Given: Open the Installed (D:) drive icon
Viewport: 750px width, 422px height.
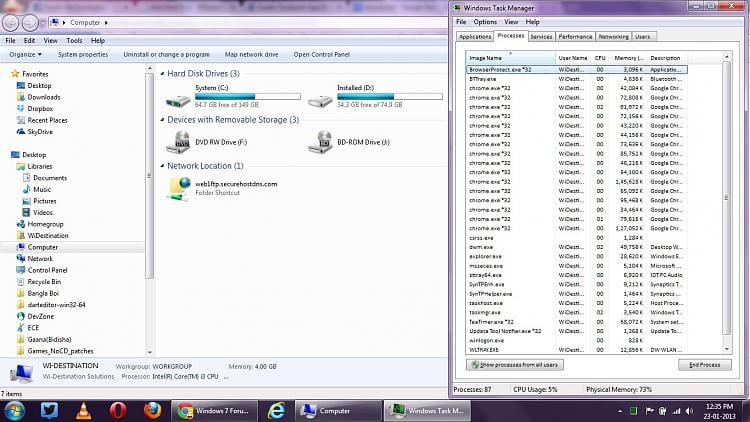Looking at the screenshot, I should pos(320,100).
